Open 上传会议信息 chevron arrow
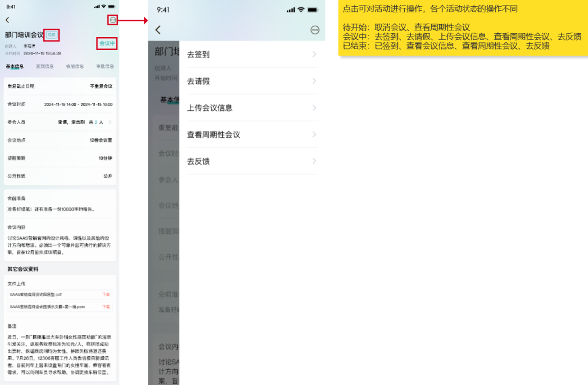588x385 pixels. pyautogui.click(x=314, y=108)
